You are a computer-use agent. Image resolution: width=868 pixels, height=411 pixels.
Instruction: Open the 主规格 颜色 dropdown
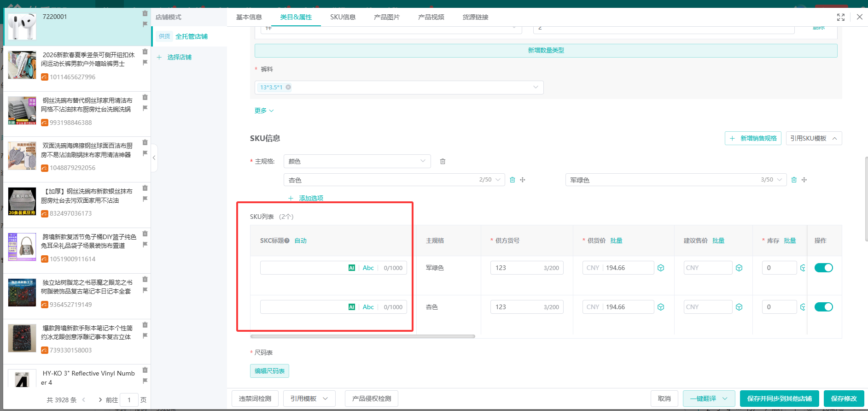357,161
